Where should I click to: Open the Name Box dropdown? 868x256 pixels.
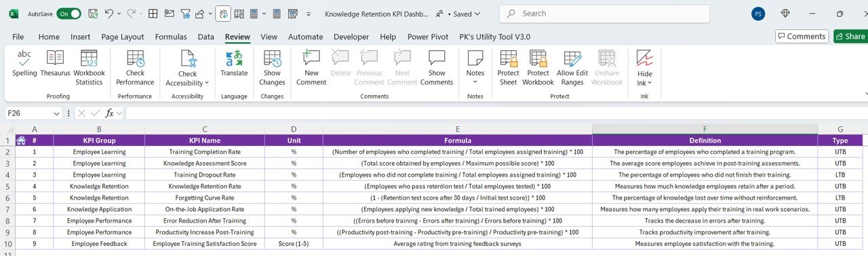(x=56, y=113)
